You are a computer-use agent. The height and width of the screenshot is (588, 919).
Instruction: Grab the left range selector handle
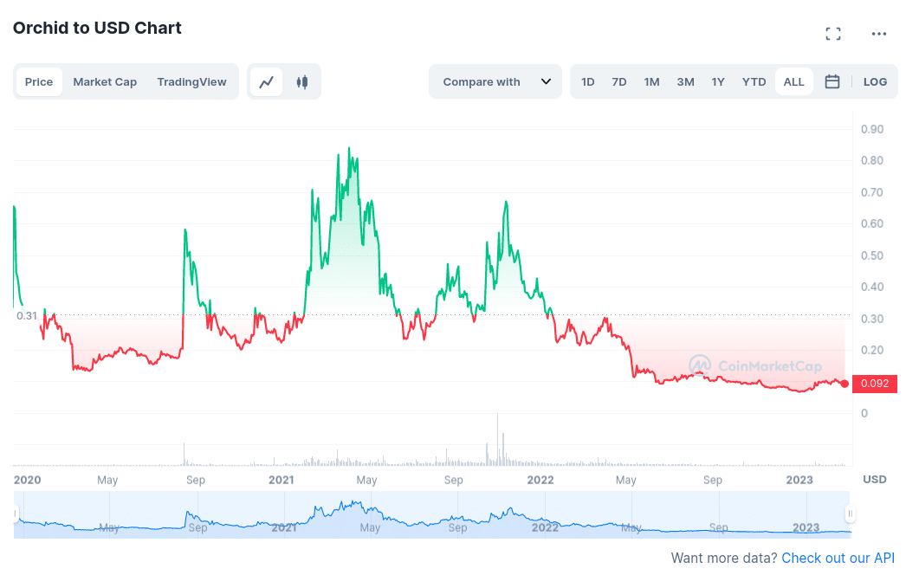(16, 514)
